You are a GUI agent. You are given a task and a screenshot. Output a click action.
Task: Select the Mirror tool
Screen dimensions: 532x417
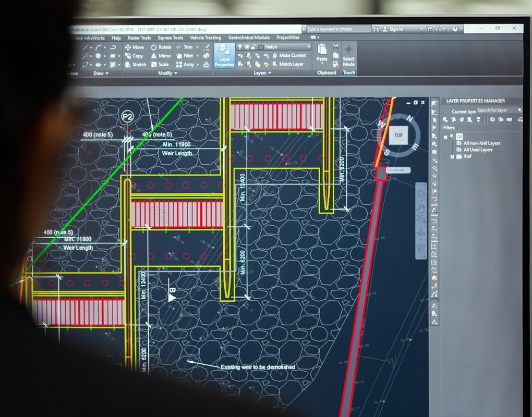click(161, 56)
